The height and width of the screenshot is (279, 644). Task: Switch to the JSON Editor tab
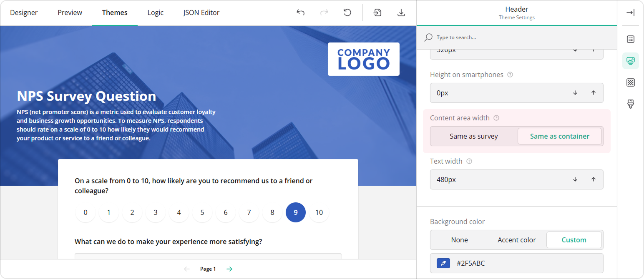201,12
